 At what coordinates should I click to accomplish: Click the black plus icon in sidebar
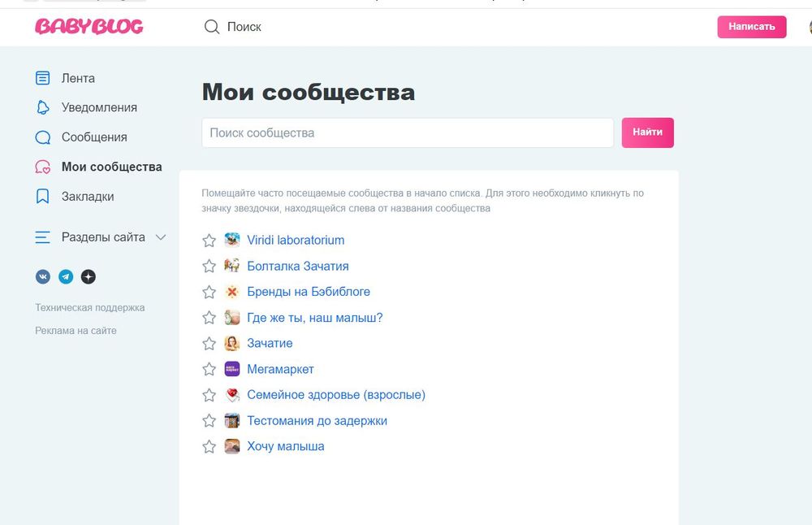tap(88, 276)
